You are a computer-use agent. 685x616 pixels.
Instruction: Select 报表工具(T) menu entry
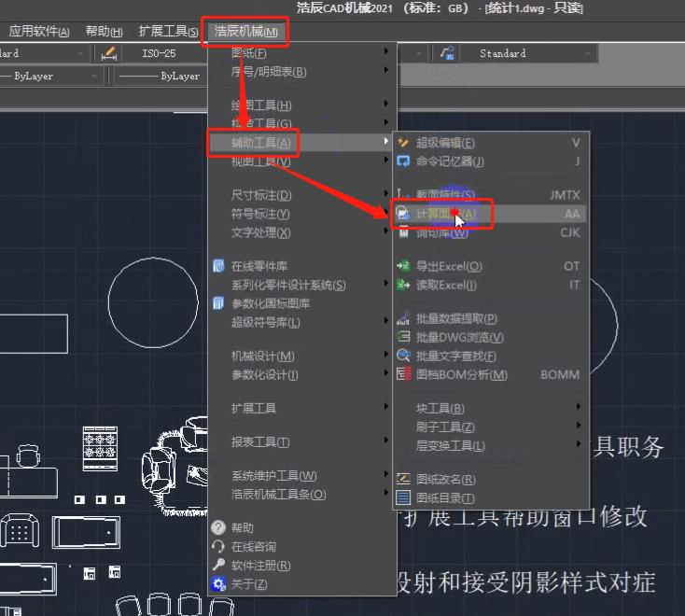pyautogui.click(x=301, y=441)
